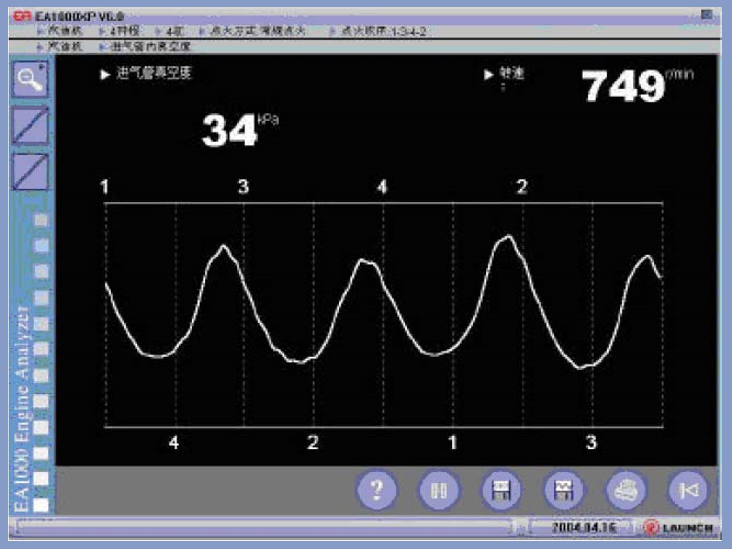This screenshot has height=549, width=732.
Task: Toggle the topmost small square in the sidebar
Action: click(x=42, y=219)
